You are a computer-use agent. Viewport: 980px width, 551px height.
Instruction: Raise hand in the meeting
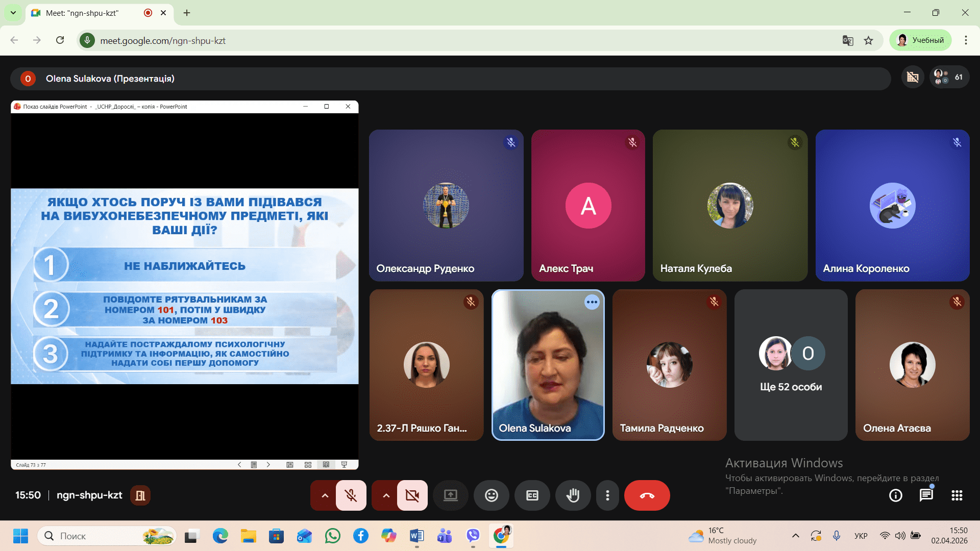(x=573, y=495)
